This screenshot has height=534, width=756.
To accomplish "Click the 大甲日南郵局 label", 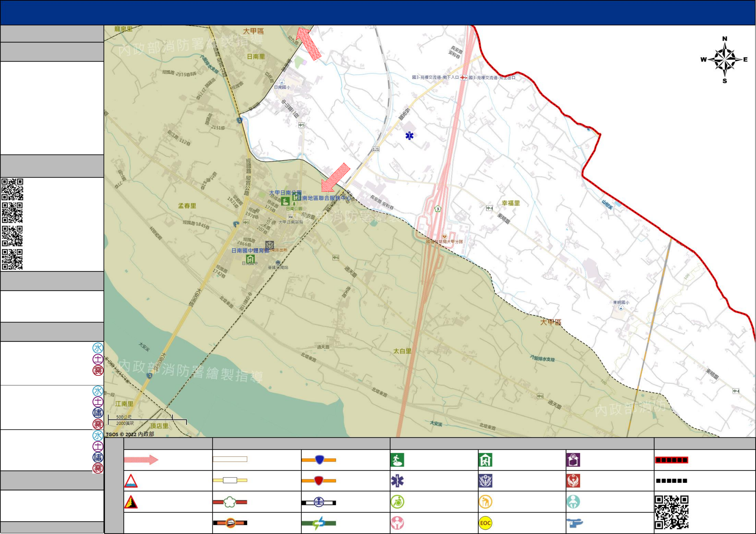I will [291, 222].
